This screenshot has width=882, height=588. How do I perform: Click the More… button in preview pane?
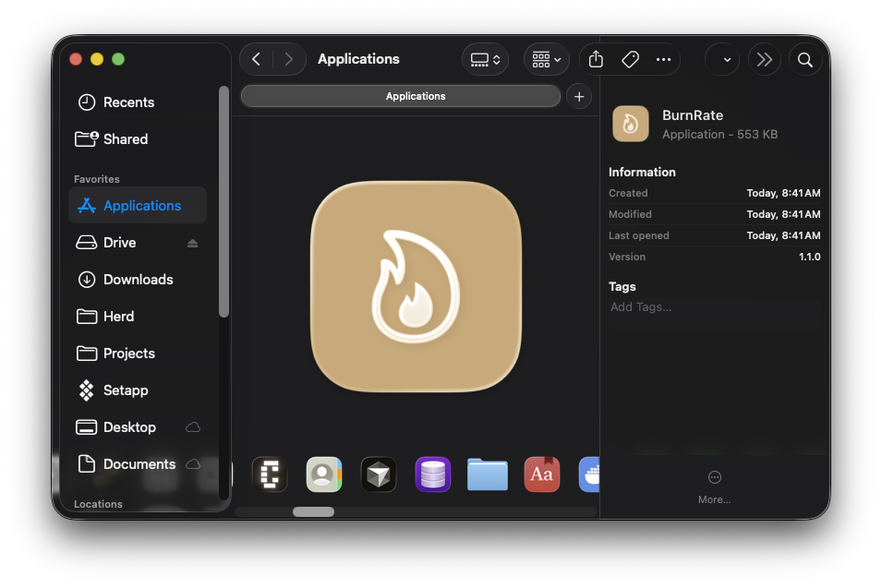coord(714,486)
